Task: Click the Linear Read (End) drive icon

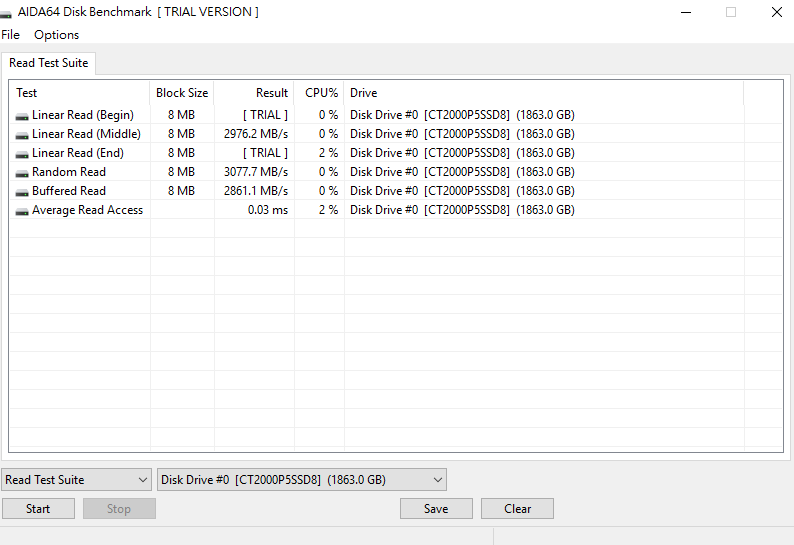Action: tap(22, 154)
